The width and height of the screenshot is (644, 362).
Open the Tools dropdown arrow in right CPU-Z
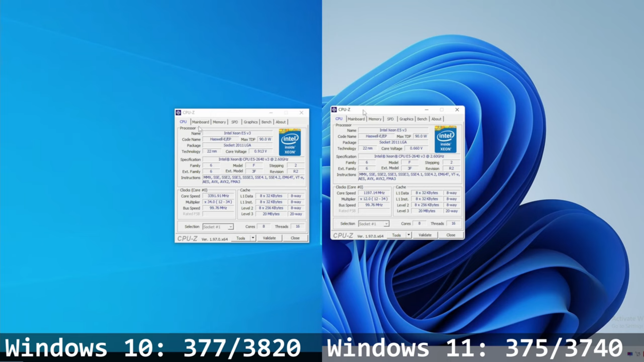(409, 235)
